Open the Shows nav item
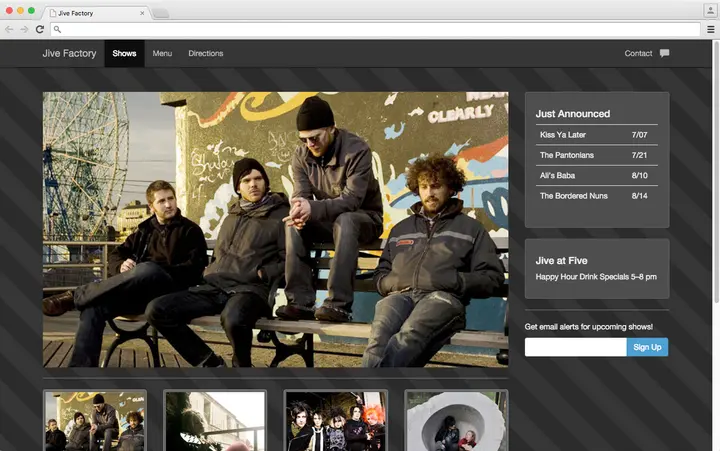The height and width of the screenshot is (451, 720). point(124,53)
